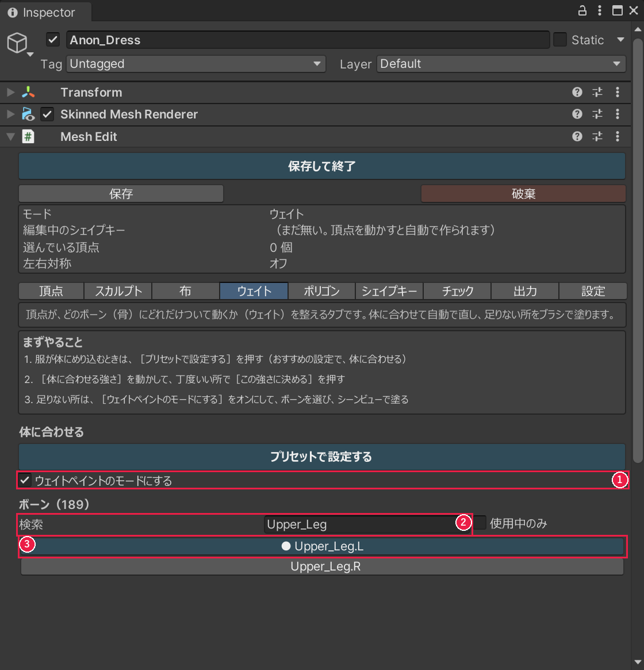Image resolution: width=644 pixels, height=670 pixels.
Task: Click the GameObject cube icon
Action: pos(17,43)
